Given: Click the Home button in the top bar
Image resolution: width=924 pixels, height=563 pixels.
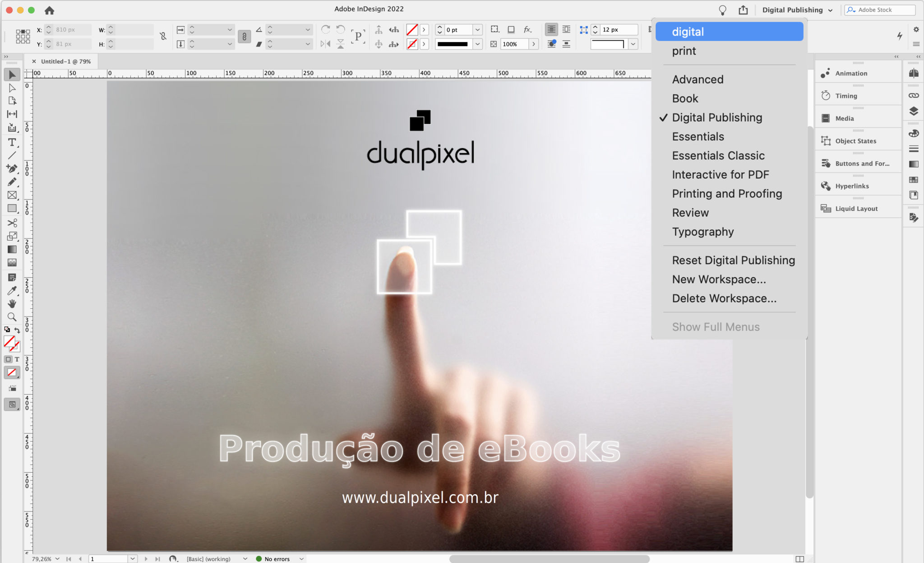Looking at the screenshot, I should 49,10.
